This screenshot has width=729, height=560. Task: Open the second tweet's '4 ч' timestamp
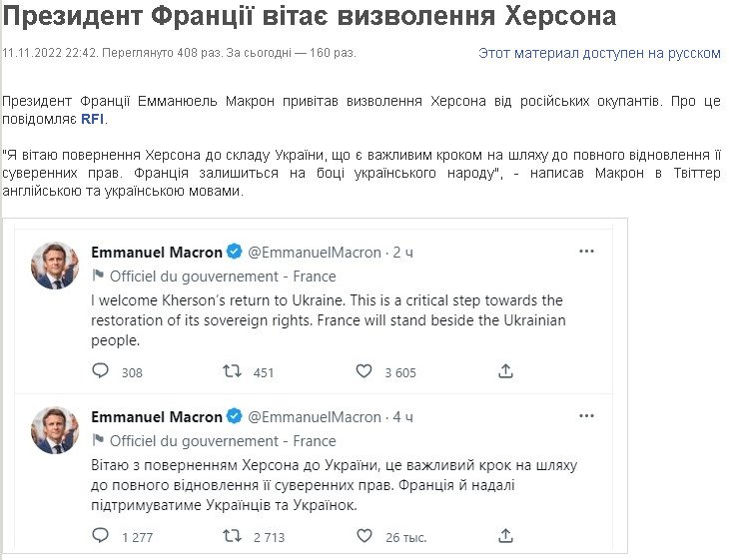click(402, 416)
